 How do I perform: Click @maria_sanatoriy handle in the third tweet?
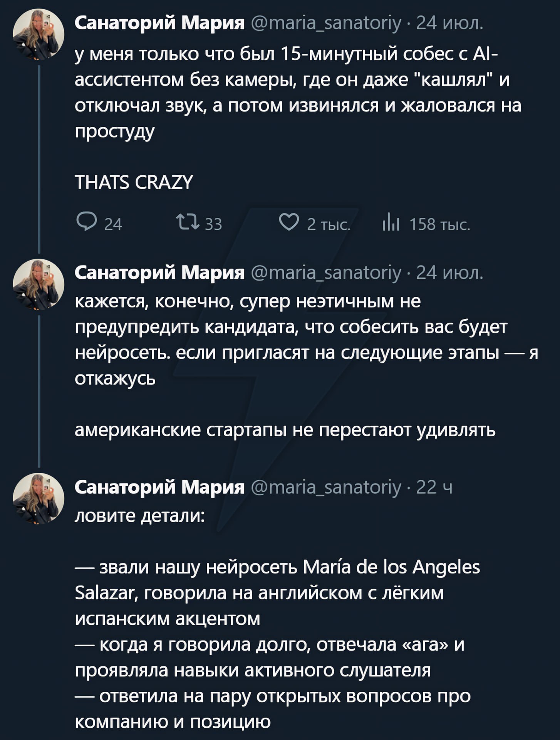point(326,488)
